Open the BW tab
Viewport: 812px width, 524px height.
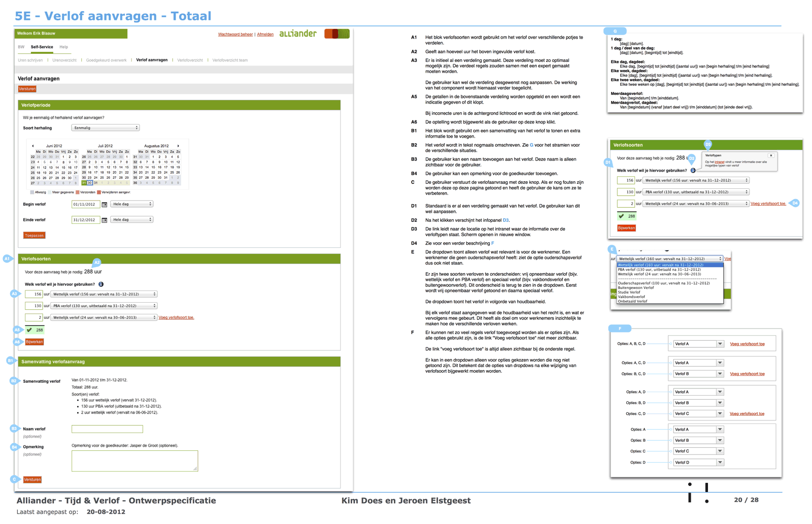(21, 47)
